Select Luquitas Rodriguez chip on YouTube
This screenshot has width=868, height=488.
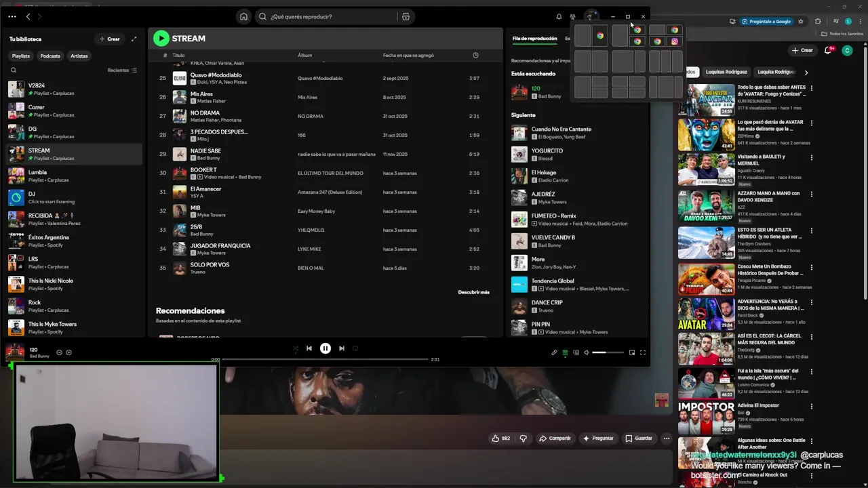(726, 72)
